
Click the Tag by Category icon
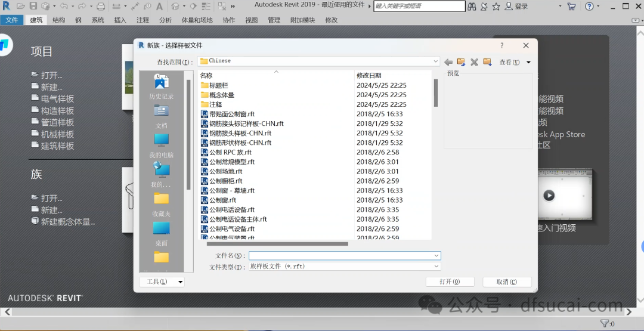pyautogui.click(x=147, y=6)
